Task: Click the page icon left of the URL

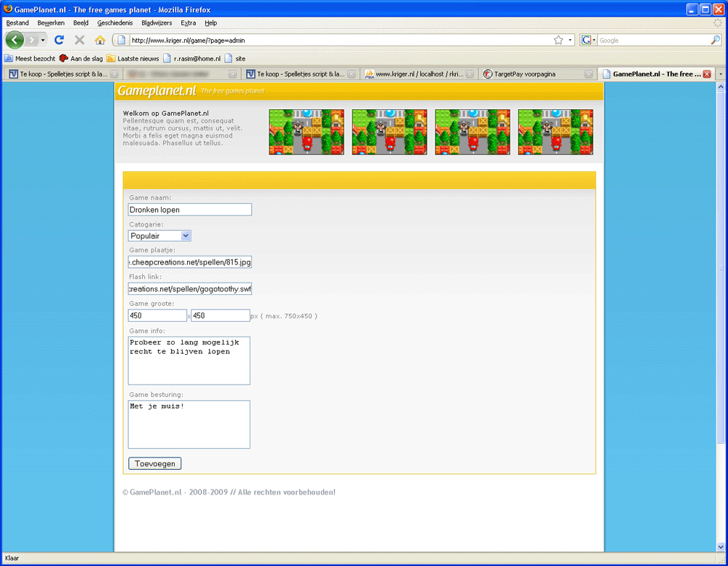Action: 121,41
